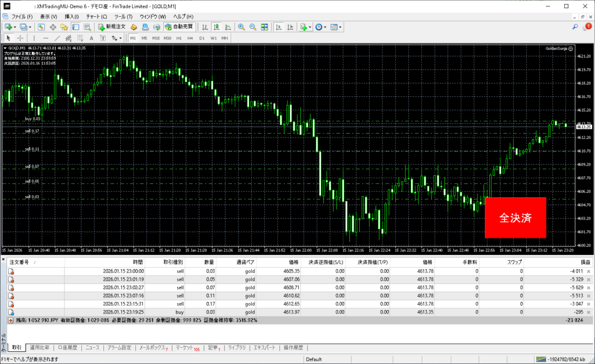Image resolution: width=595 pixels, height=364 pixels.
Task: Select the crosshair tool
Action: coord(20,38)
